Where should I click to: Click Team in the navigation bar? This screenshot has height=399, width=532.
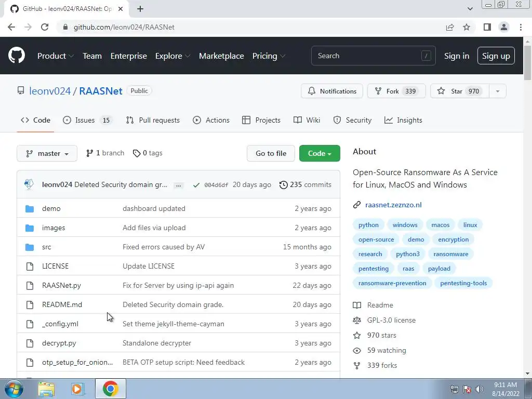92,56
